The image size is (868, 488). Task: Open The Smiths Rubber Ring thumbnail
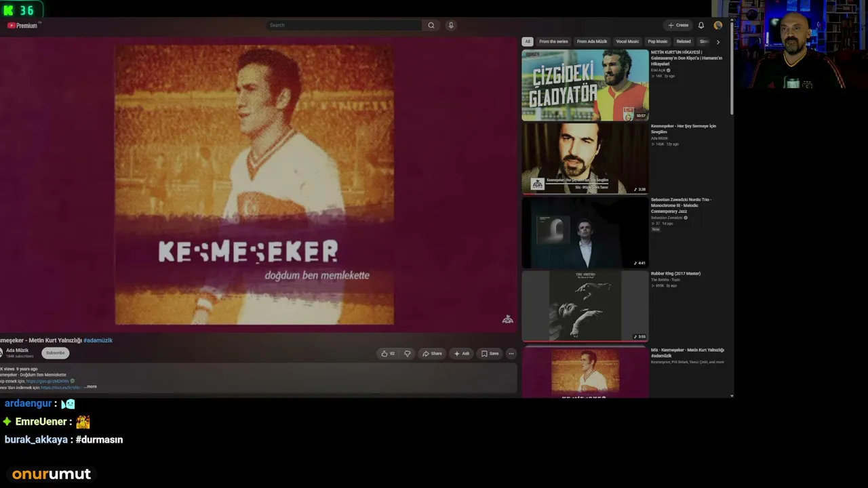click(x=585, y=306)
